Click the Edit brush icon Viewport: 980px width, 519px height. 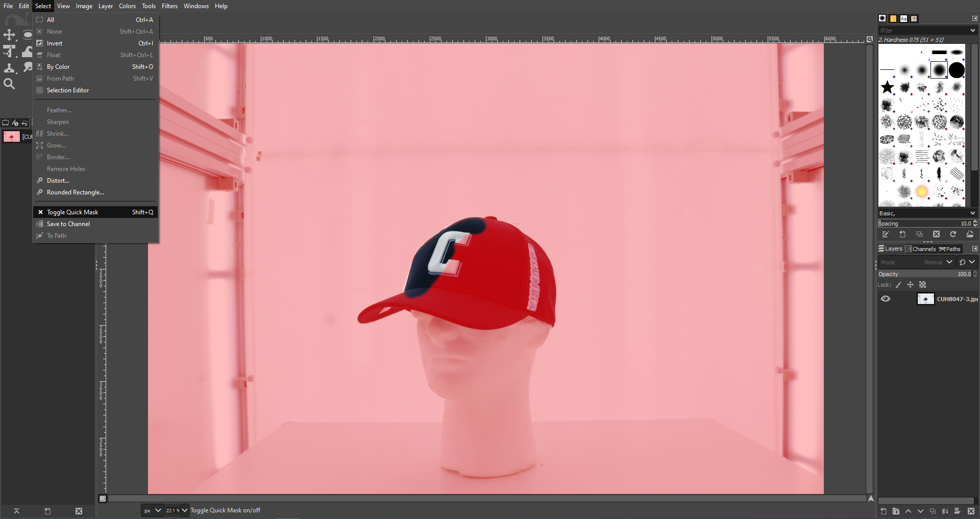coord(886,234)
